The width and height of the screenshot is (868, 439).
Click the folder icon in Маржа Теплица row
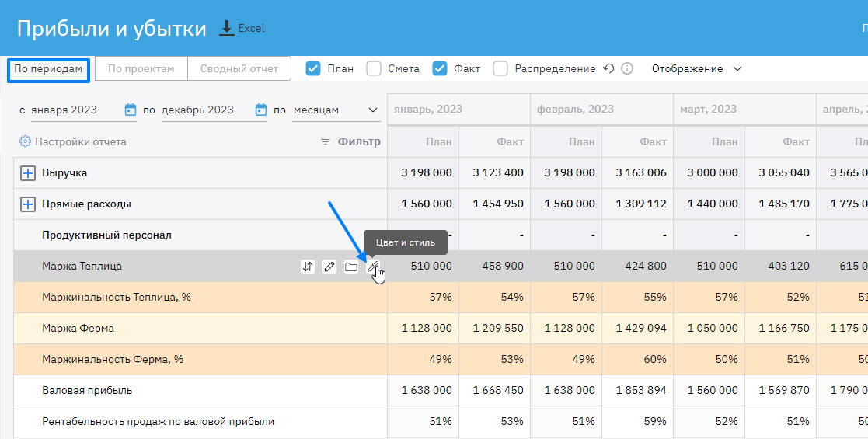351,267
